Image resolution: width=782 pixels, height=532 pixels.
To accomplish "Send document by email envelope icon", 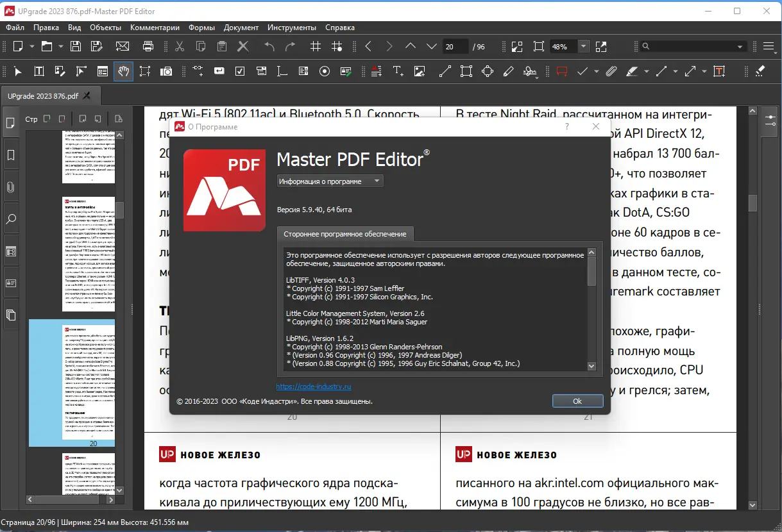I will coord(123,46).
